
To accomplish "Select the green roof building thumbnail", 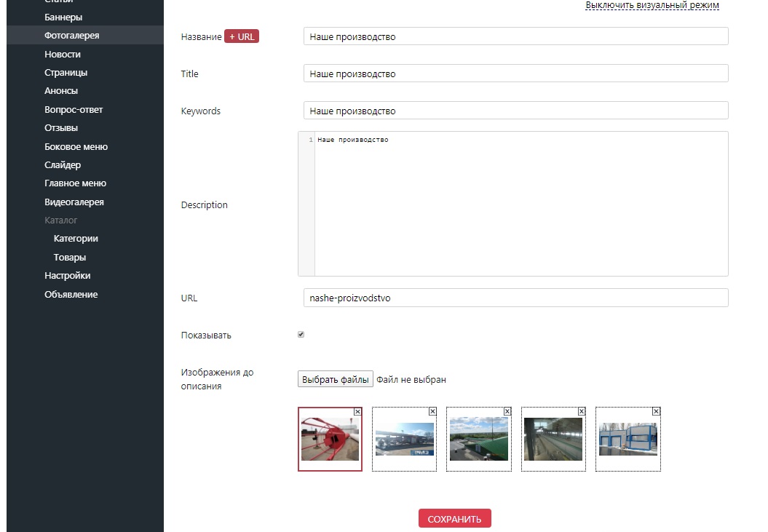I will click(478, 440).
